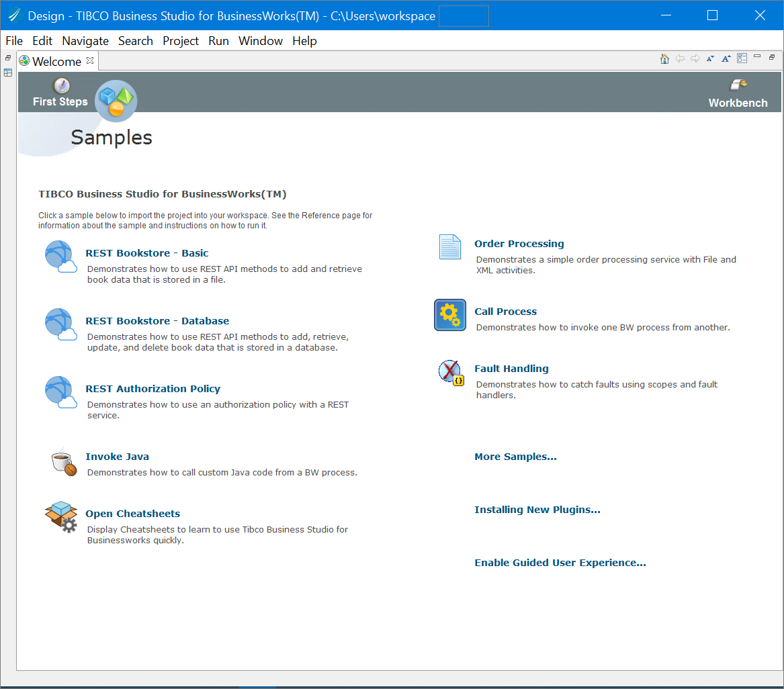
Task: Open the Search menu
Action: (136, 41)
